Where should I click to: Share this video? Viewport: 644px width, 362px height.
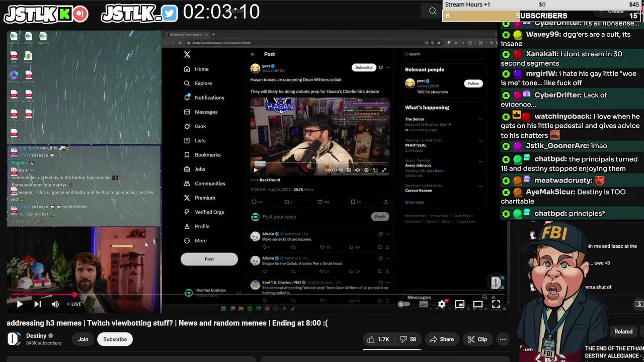coord(441,339)
